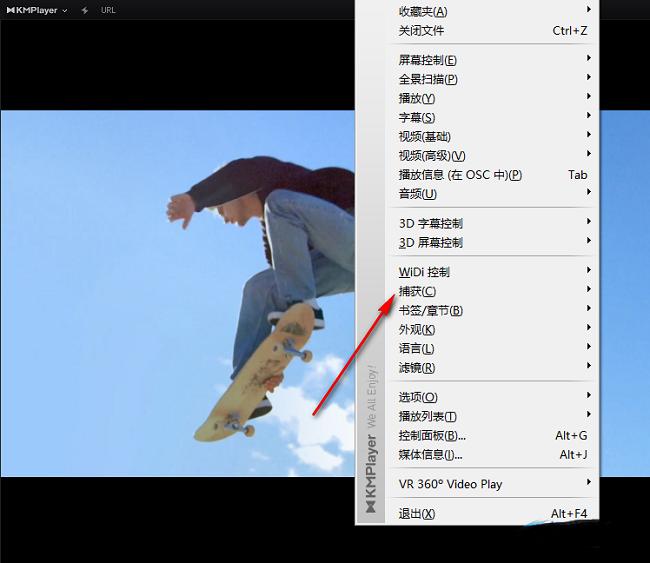Select 3D 字幕控制 menu entry
650x563 pixels.
tap(430, 223)
